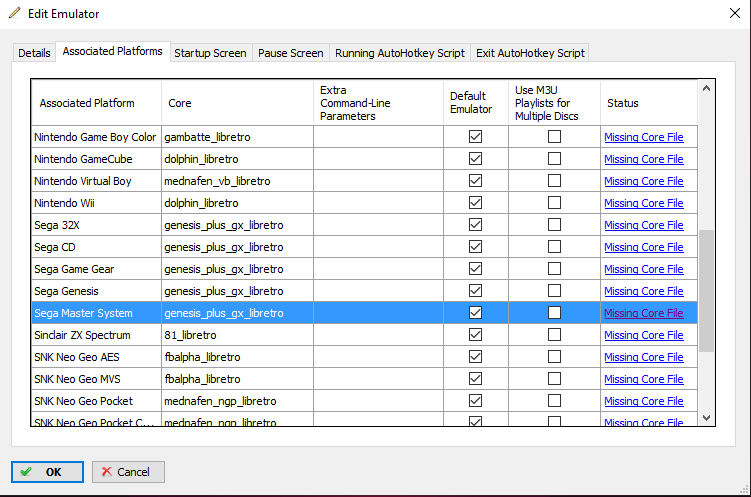The height and width of the screenshot is (497, 751).
Task: Click the Cancel button
Action: point(128,472)
